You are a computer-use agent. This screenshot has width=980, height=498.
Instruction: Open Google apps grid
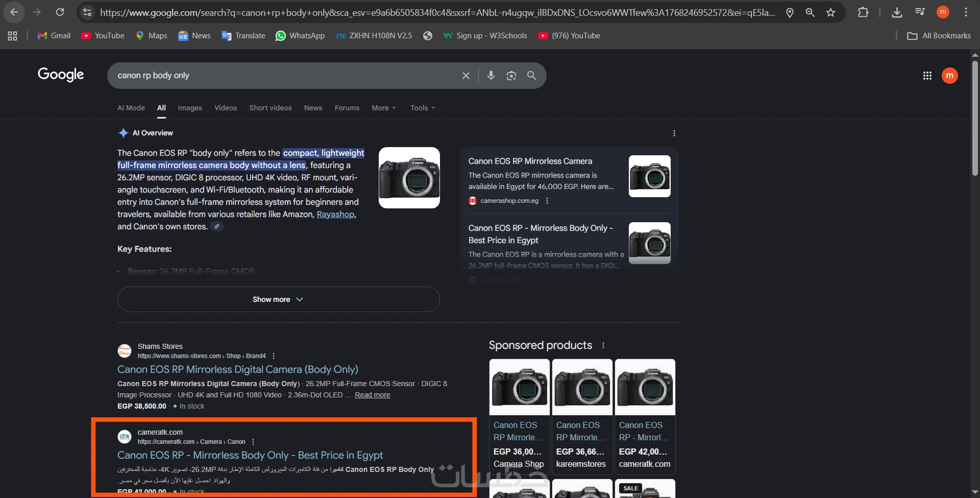tap(927, 76)
